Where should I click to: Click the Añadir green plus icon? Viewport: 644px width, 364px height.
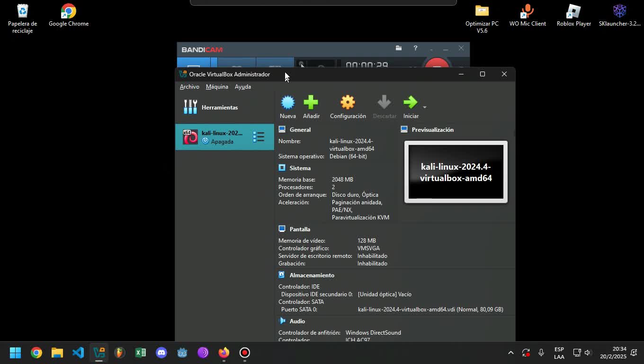click(311, 102)
